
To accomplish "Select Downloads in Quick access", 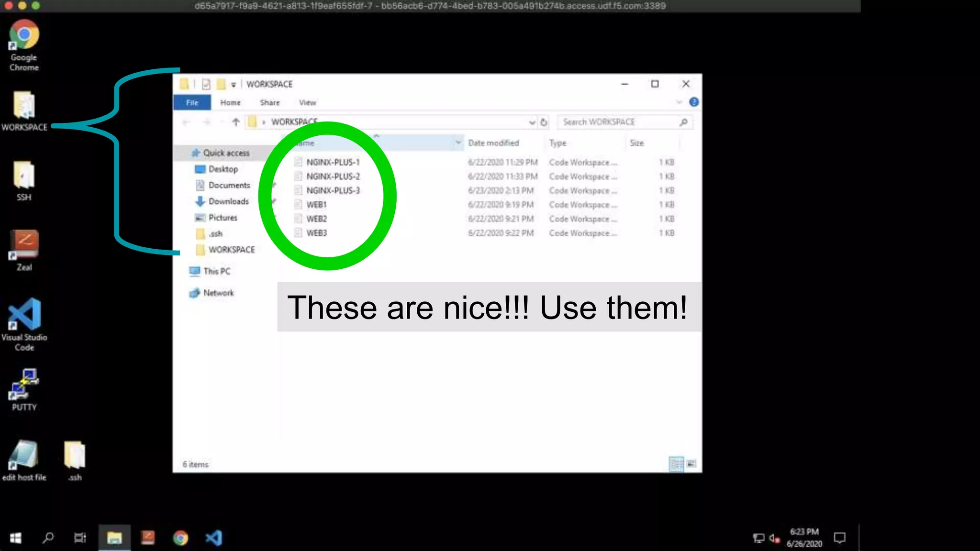I will click(x=228, y=201).
